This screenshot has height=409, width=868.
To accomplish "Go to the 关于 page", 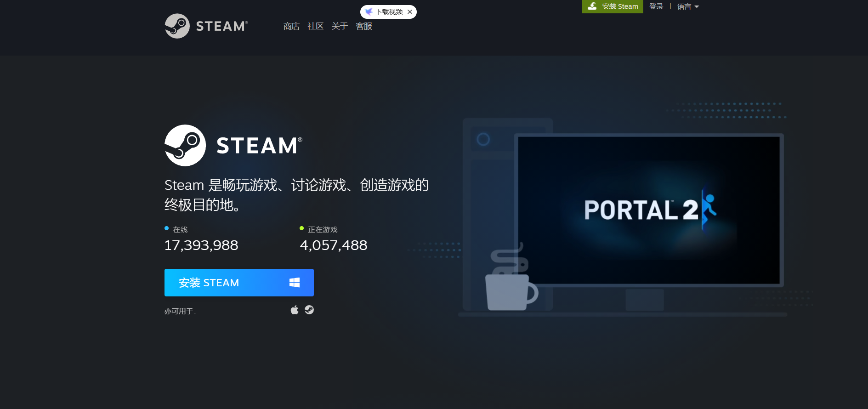I will point(340,26).
